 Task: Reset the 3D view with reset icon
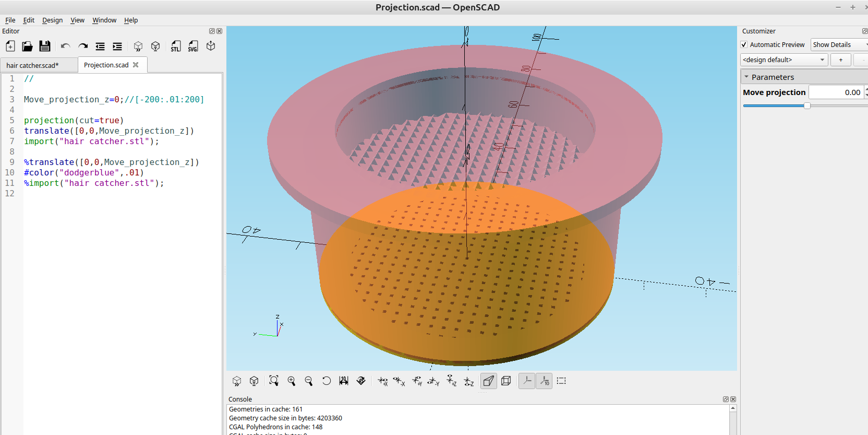[x=326, y=381]
